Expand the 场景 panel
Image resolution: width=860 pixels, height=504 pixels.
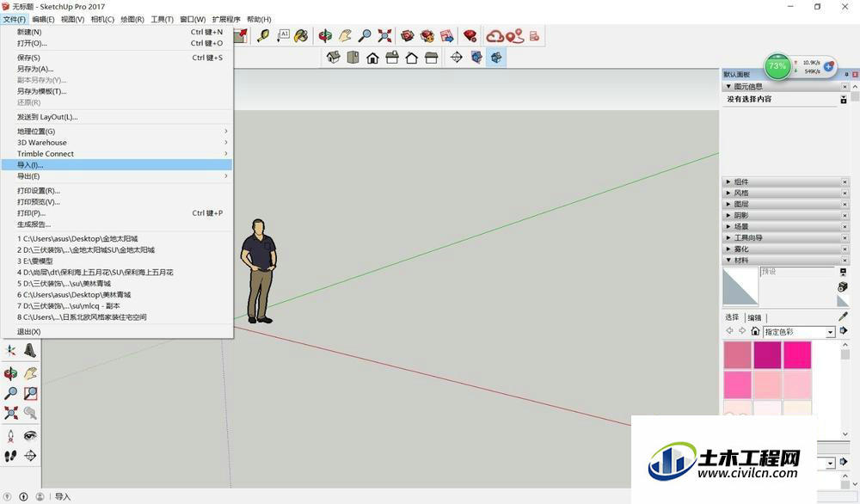728,226
